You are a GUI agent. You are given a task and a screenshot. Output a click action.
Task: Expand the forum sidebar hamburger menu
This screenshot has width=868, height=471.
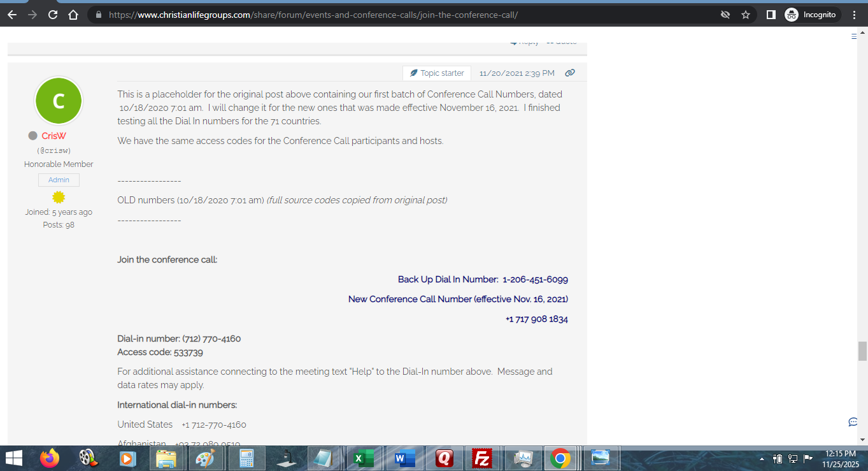(854, 37)
